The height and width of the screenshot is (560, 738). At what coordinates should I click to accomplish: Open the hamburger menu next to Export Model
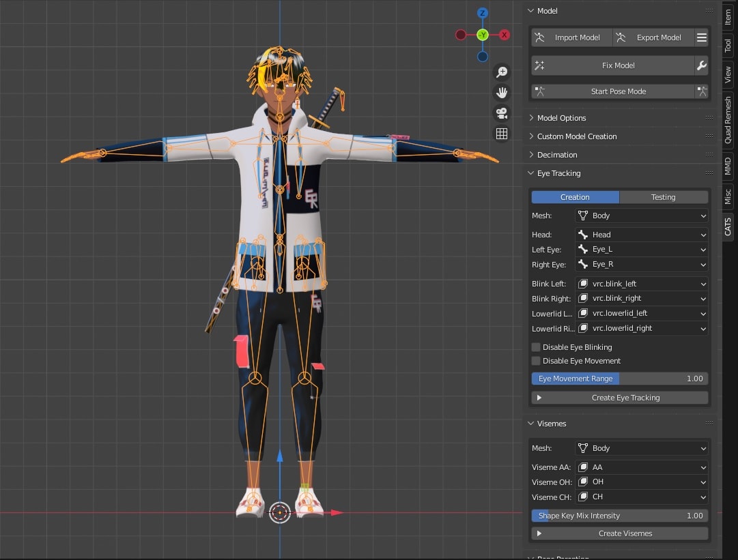701,38
